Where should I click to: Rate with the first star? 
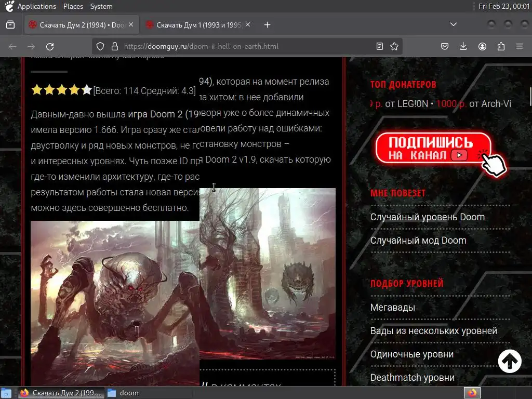[37, 90]
